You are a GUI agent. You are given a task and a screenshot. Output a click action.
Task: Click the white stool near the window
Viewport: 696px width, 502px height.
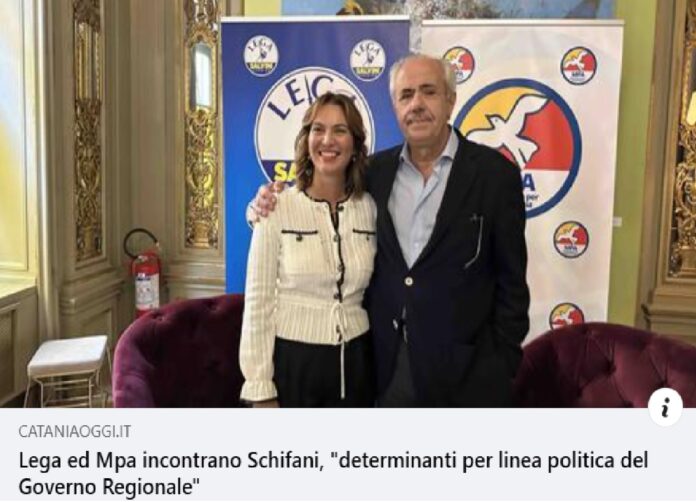pos(68,371)
